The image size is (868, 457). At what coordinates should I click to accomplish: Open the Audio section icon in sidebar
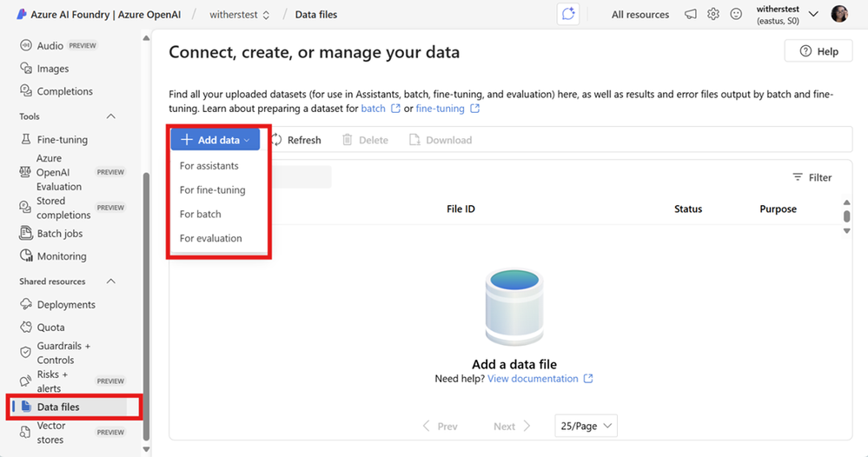(25, 45)
